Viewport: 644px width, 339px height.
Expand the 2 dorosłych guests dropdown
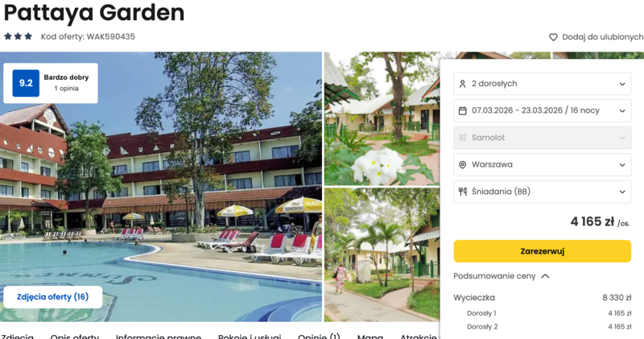pyautogui.click(x=542, y=84)
